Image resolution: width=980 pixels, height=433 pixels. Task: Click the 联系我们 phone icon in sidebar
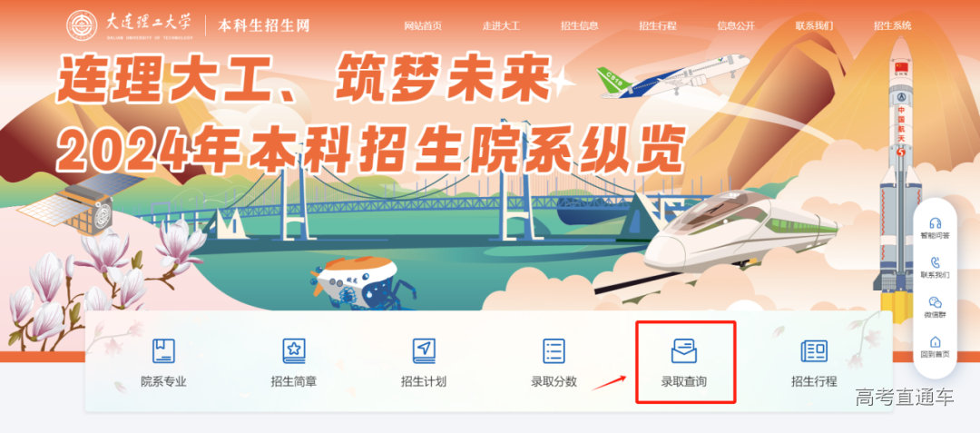[x=935, y=262]
